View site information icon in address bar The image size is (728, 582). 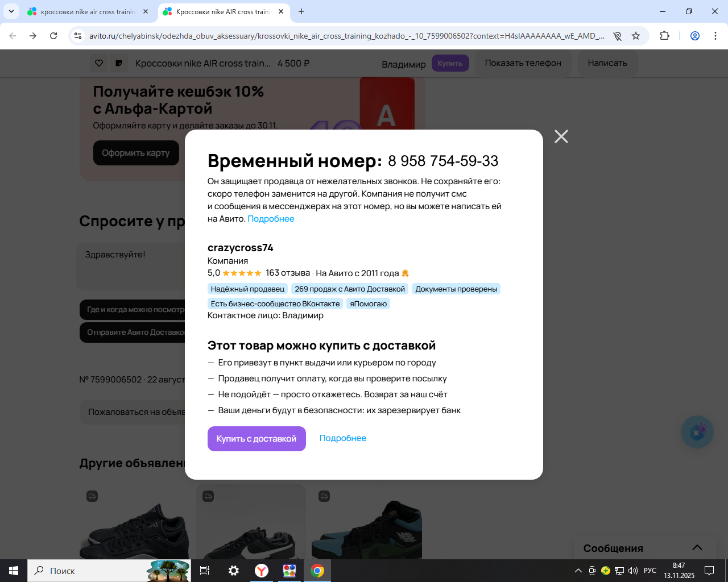pyautogui.click(x=78, y=36)
